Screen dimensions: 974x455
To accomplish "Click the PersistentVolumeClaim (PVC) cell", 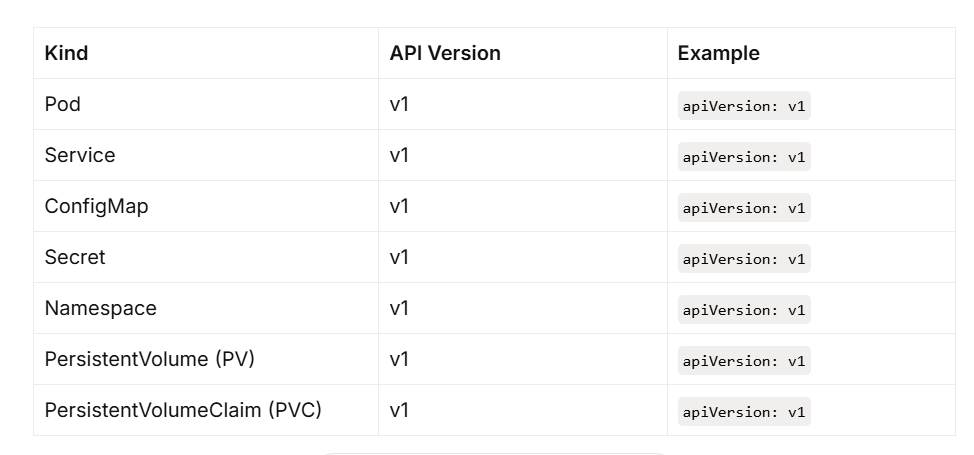I will (183, 410).
